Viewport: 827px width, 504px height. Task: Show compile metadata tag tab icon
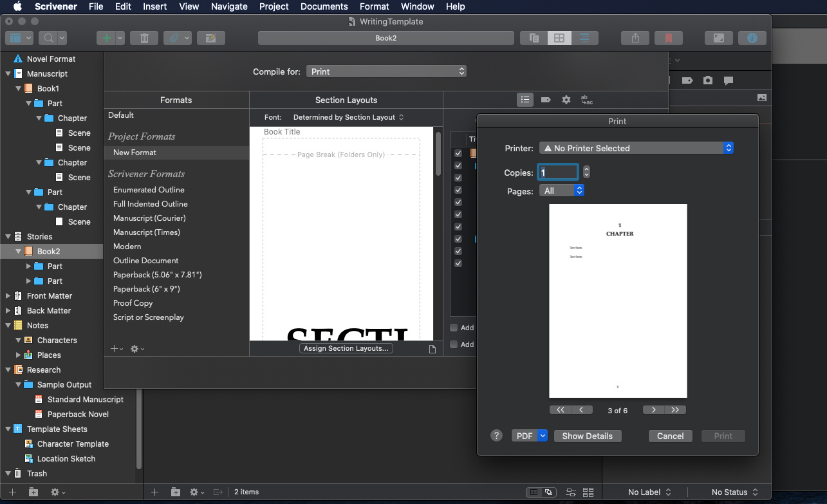click(546, 100)
